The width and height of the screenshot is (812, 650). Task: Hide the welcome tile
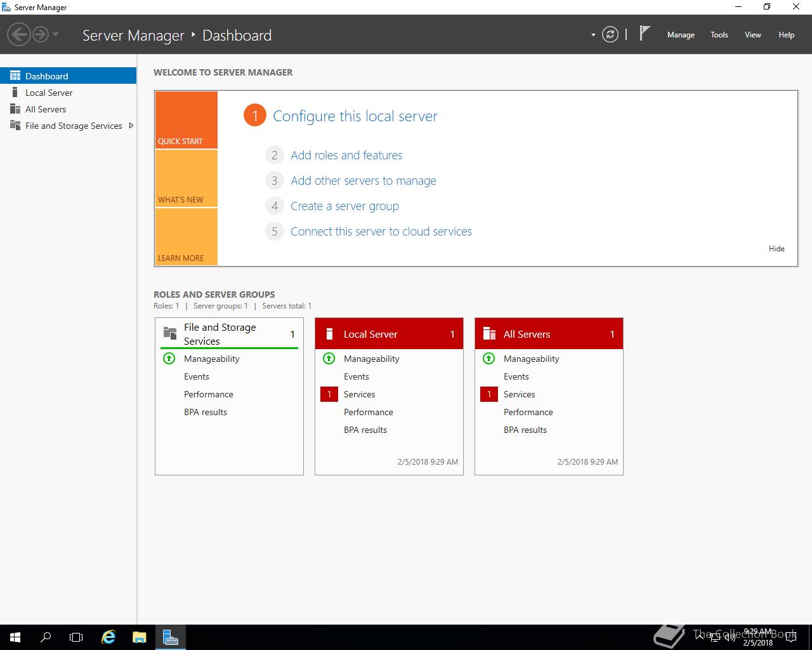click(x=776, y=249)
